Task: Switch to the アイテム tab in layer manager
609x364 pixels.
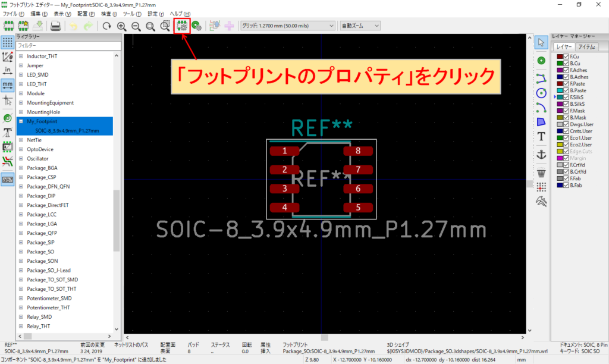Action: [586, 47]
